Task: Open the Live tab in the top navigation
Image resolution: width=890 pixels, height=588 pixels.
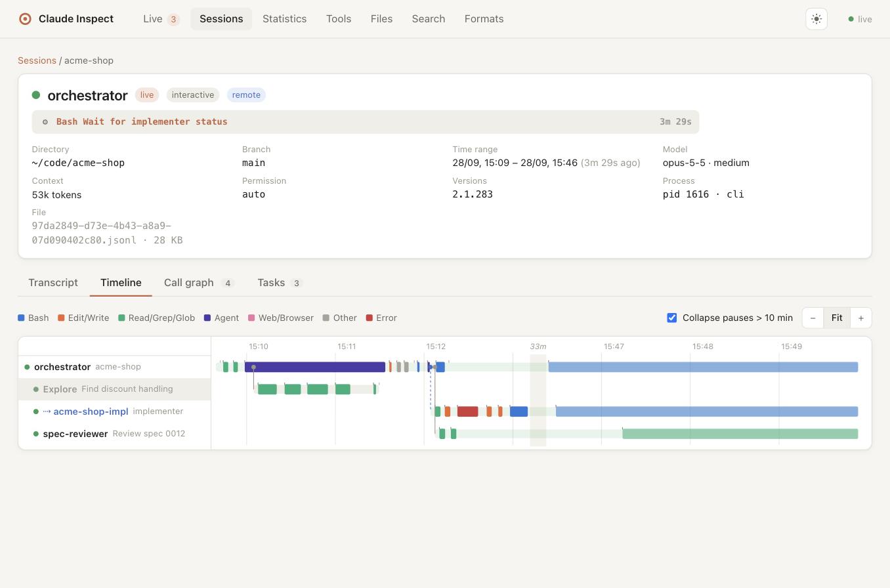Action: (x=161, y=19)
